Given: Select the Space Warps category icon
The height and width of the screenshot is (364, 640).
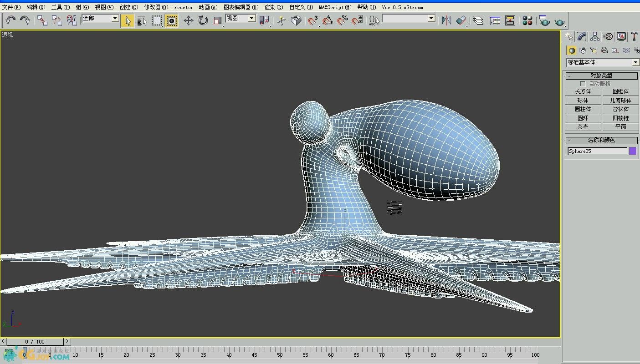Looking at the screenshot, I should [626, 51].
